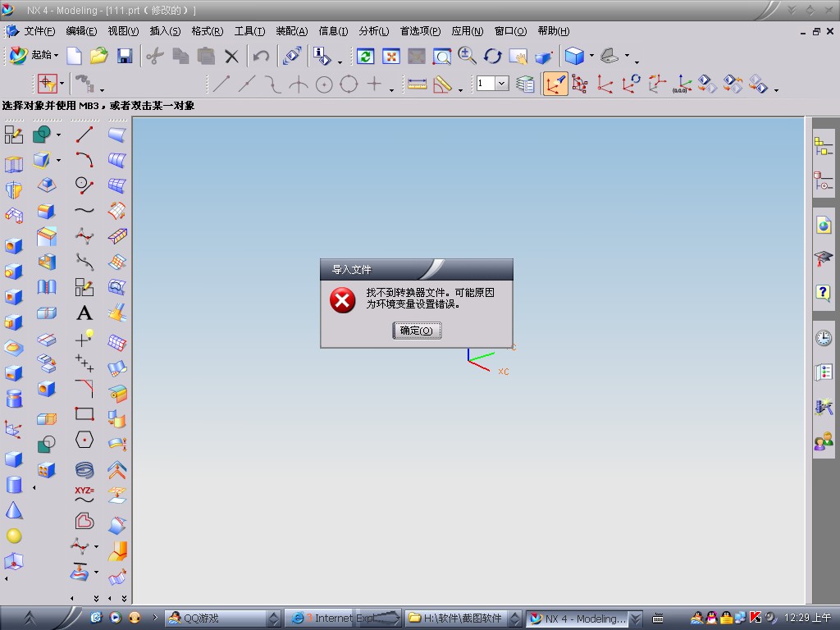This screenshot has height=630, width=840.
Task: Click the Undo arrow icon
Action: (x=261, y=56)
